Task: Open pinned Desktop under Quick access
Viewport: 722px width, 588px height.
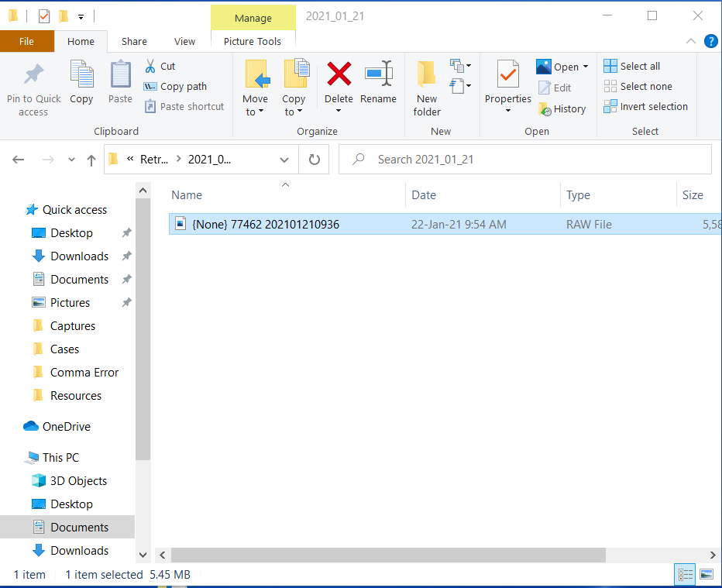Action: point(71,233)
